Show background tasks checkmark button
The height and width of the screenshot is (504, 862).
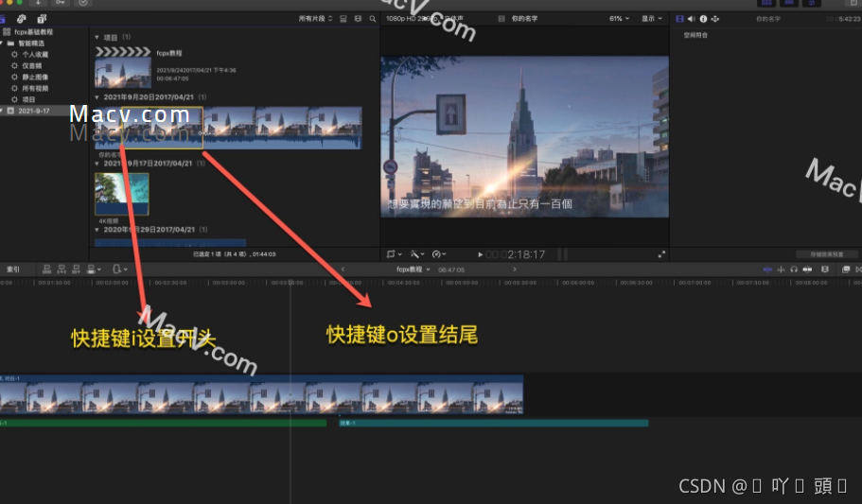tap(83, 3)
